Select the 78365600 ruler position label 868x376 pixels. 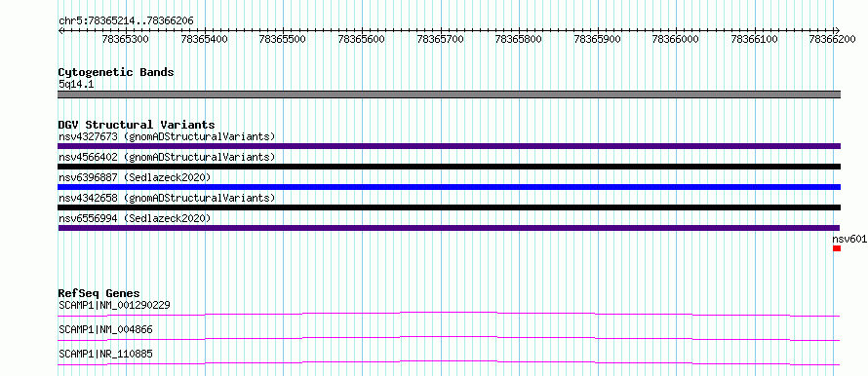[362, 39]
